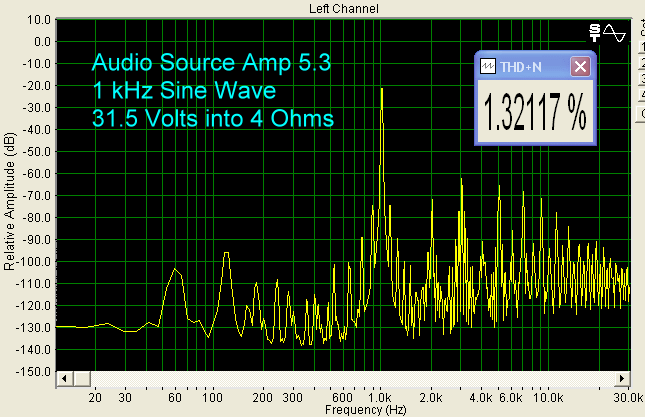Viewport: 645px width, 417px height.
Task: Click the -130.0 amplitude axis value
Action: (x=34, y=328)
